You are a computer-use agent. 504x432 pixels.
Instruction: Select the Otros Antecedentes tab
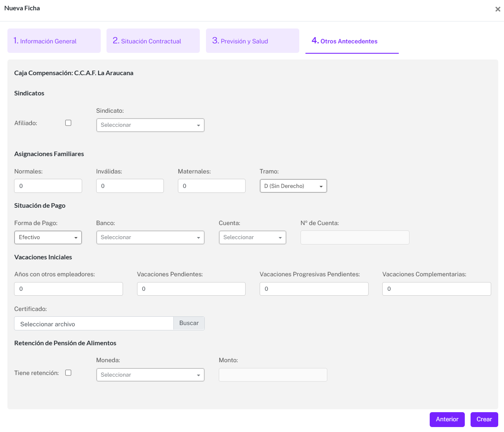[x=352, y=41]
